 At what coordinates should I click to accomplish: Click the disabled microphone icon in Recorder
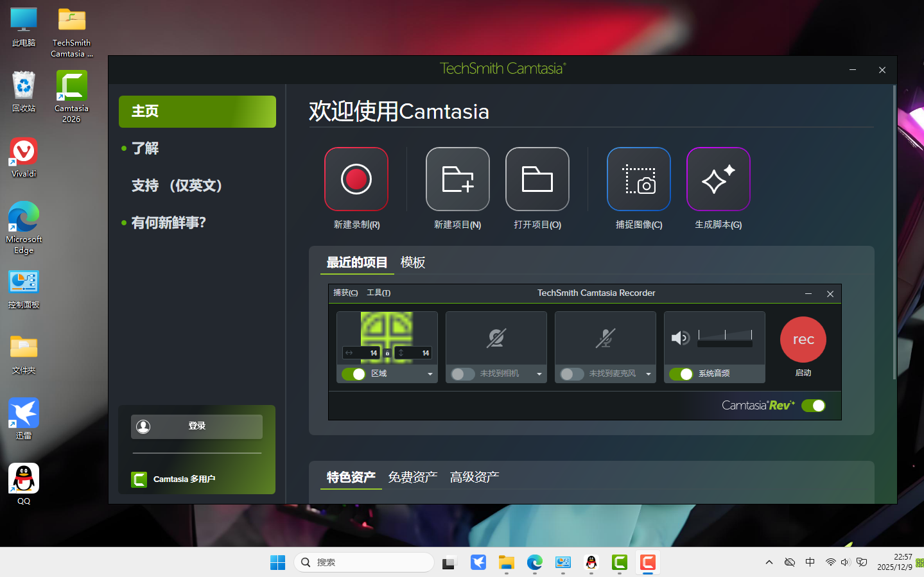(605, 338)
